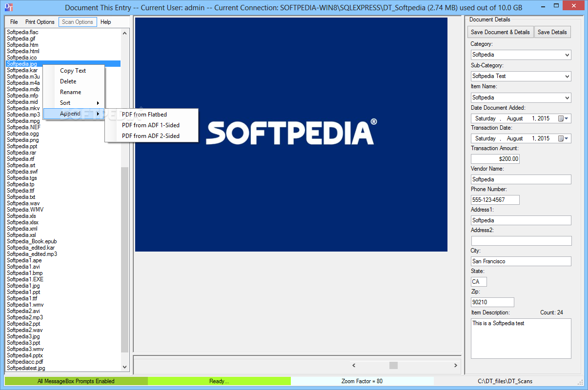Select Softpedia_edited.mp3 in file list
Viewport: 588px width, 390px height.
pyautogui.click(x=32, y=254)
